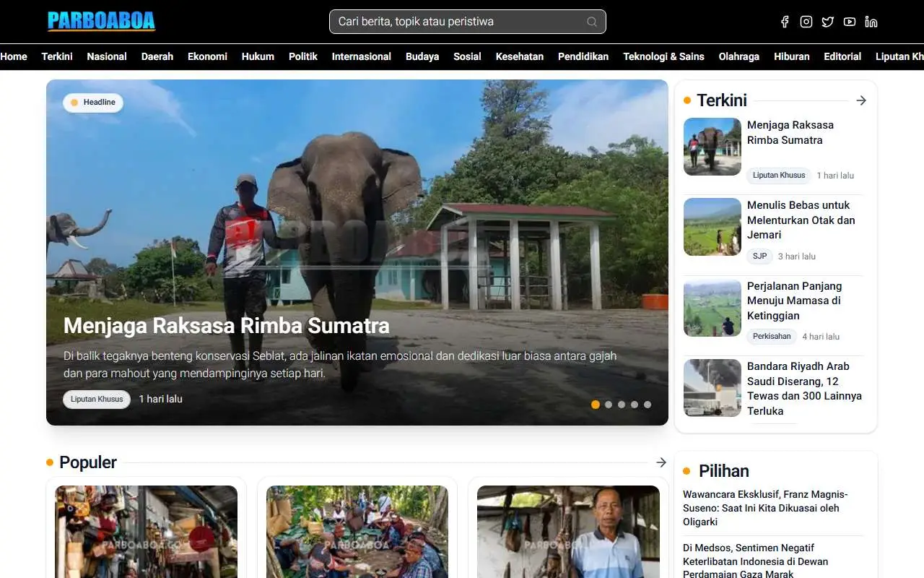The image size is (924, 578).
Task: Open article 'Perjalanan Panjang Menuju Mamasa di Ketinggian'
Action: point(795,301)
